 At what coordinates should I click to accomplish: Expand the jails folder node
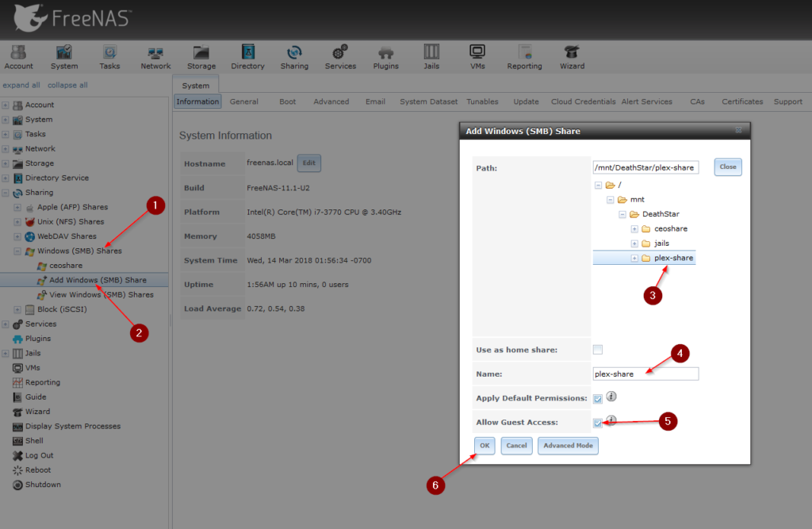[634, 243]
